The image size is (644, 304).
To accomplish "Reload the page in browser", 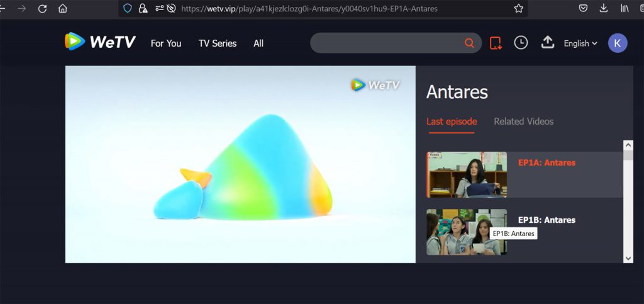I will [x=42, y=8].
